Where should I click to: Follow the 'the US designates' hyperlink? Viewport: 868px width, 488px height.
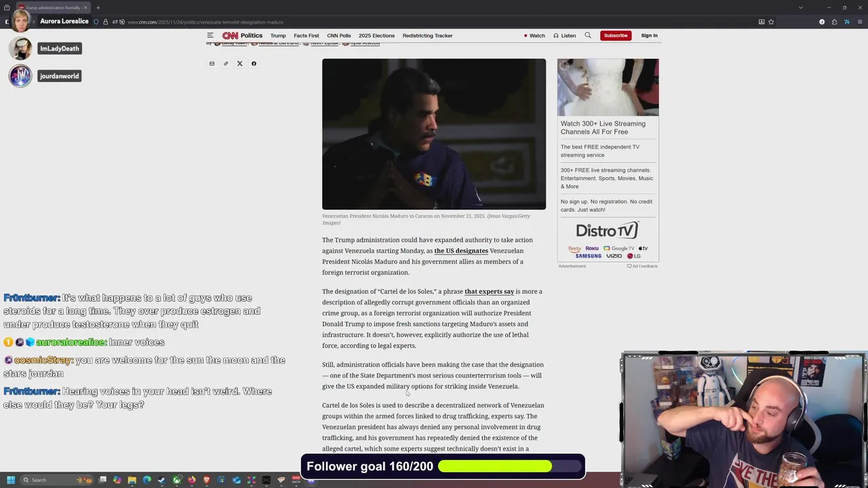pyautogui.click(x=461, y=251)
